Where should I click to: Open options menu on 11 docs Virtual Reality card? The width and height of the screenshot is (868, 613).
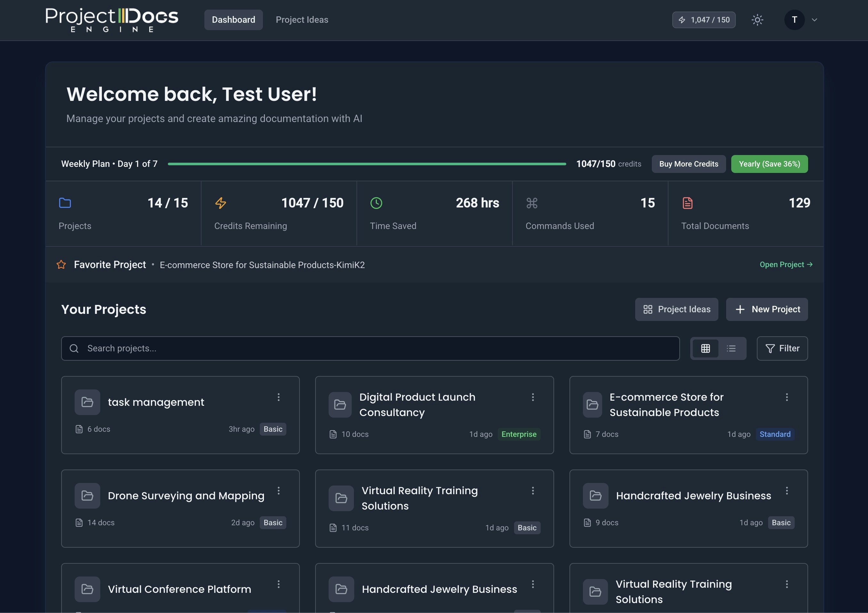click(533, 491)
